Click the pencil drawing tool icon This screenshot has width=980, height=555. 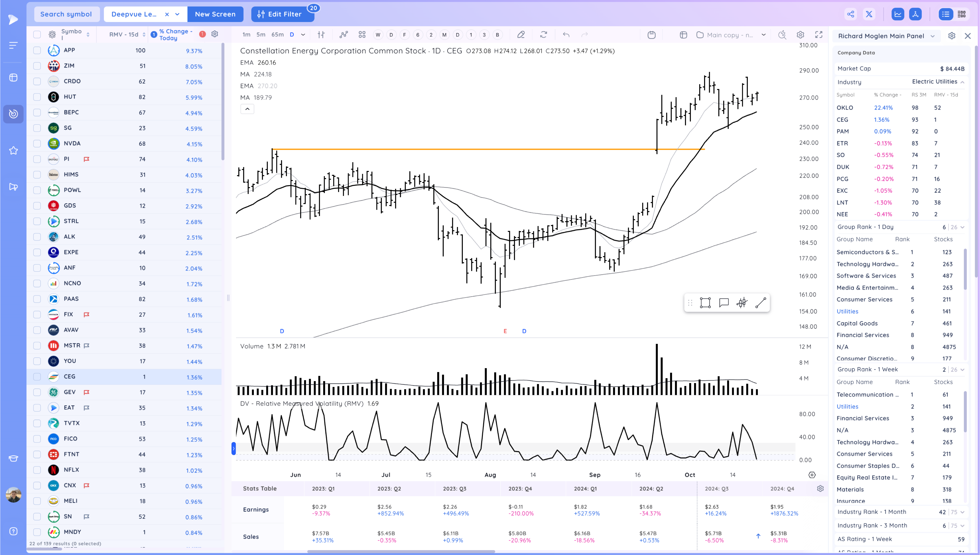[x=521, y=35]
